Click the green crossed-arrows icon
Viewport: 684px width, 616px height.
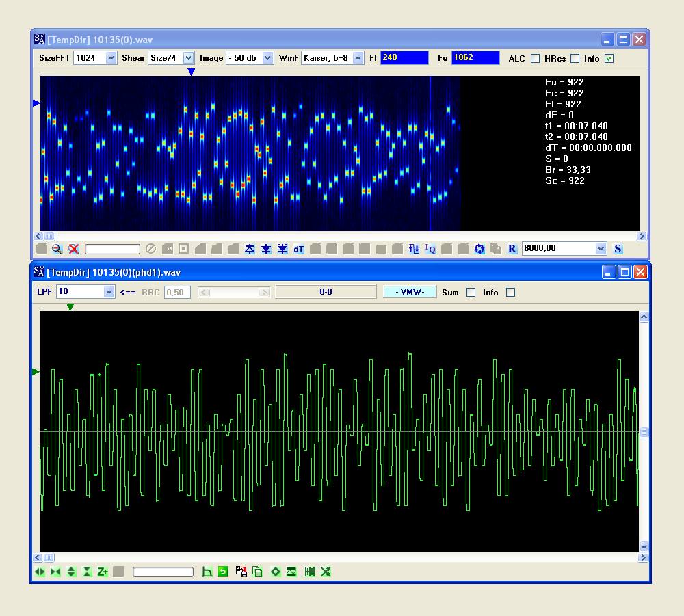tap(326, 572)
